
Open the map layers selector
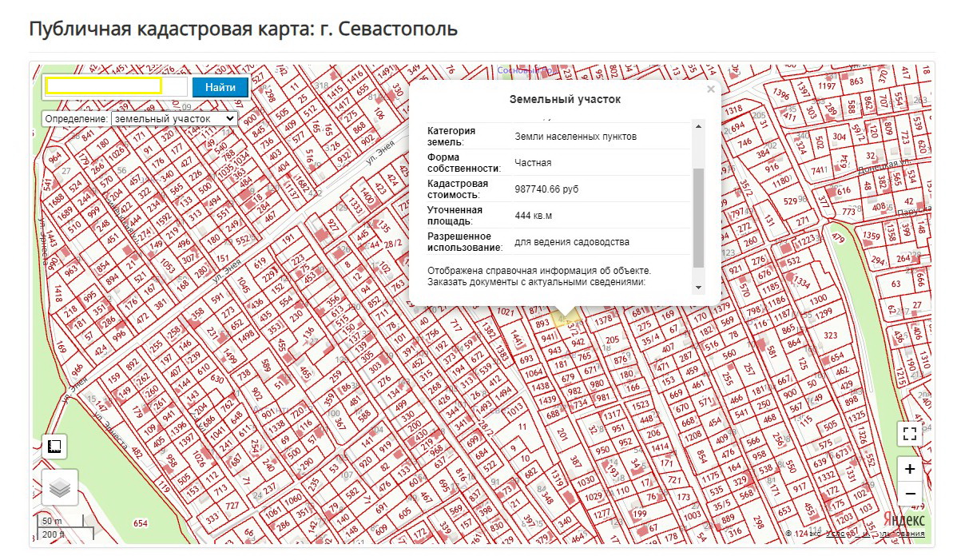point(60,487)
